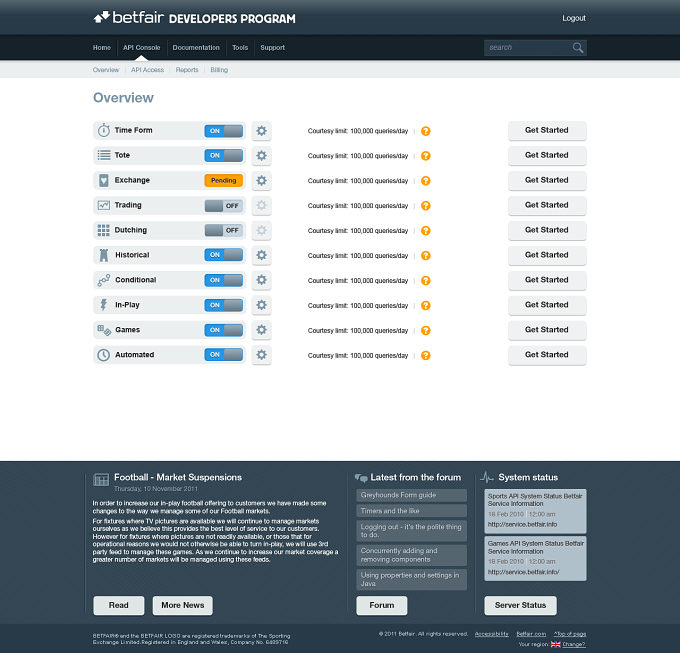Open Support in main navigation

(272, 48)
